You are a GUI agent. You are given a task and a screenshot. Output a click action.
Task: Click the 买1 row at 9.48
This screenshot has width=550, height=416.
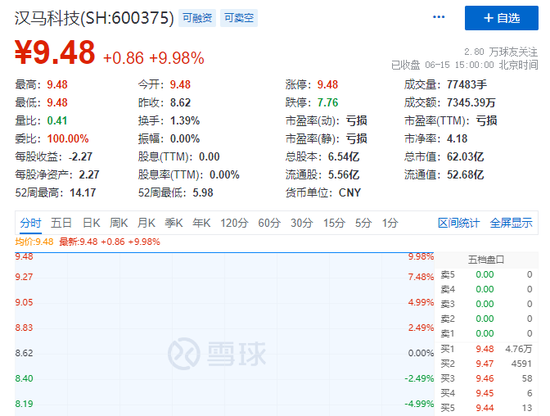pyautogui.click(x=486, y=349)
